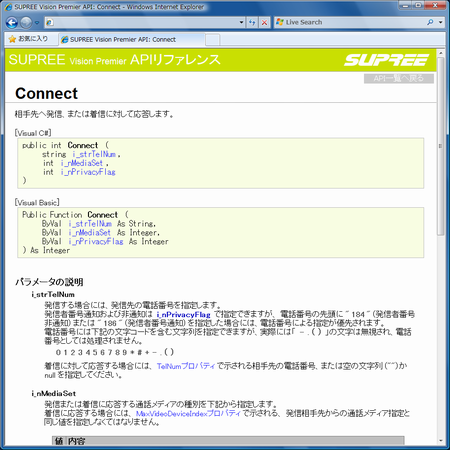Open i_strTelNum link in Visual Basic signature
This screenshot has width=450, height=450.
click(90, 224)
